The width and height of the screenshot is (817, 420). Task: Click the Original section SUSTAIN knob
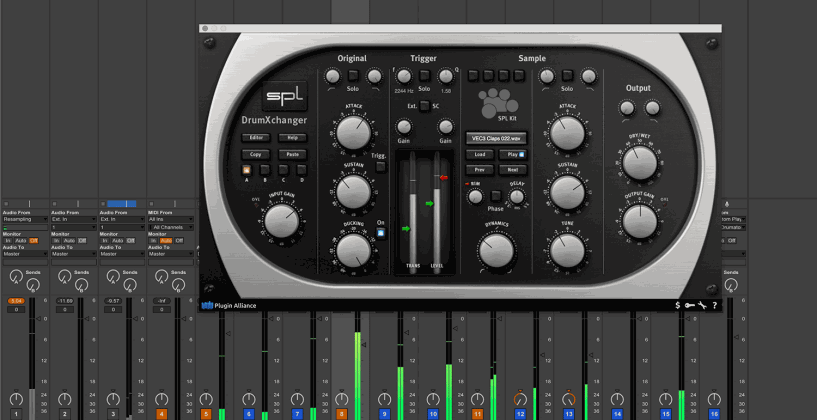(353, 191)
